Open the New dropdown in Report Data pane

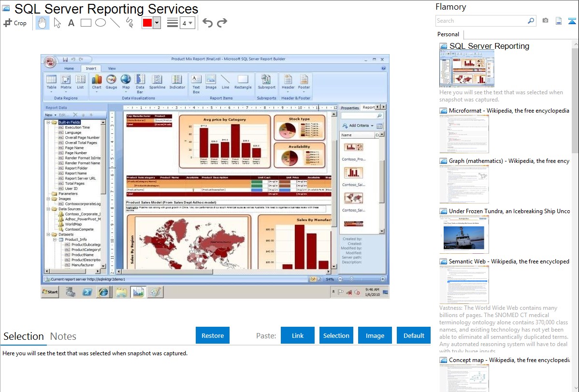point(51,115)
